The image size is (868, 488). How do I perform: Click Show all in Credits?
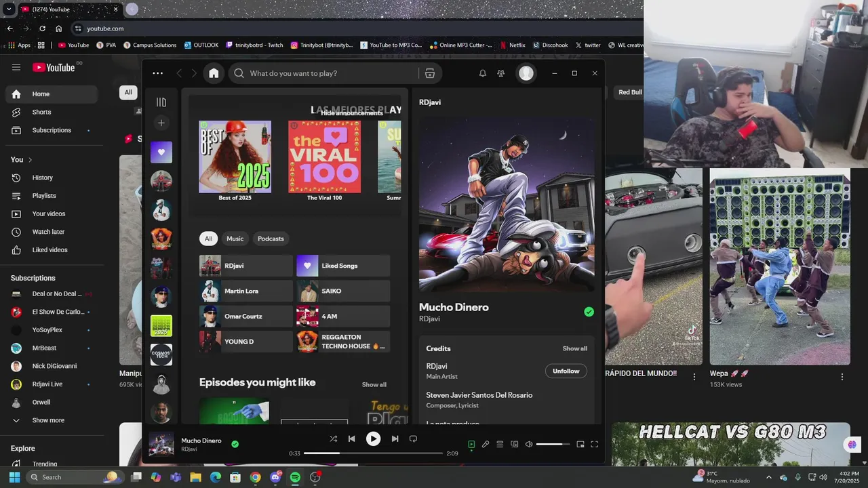pyautogui.click(x=574, y=348)
